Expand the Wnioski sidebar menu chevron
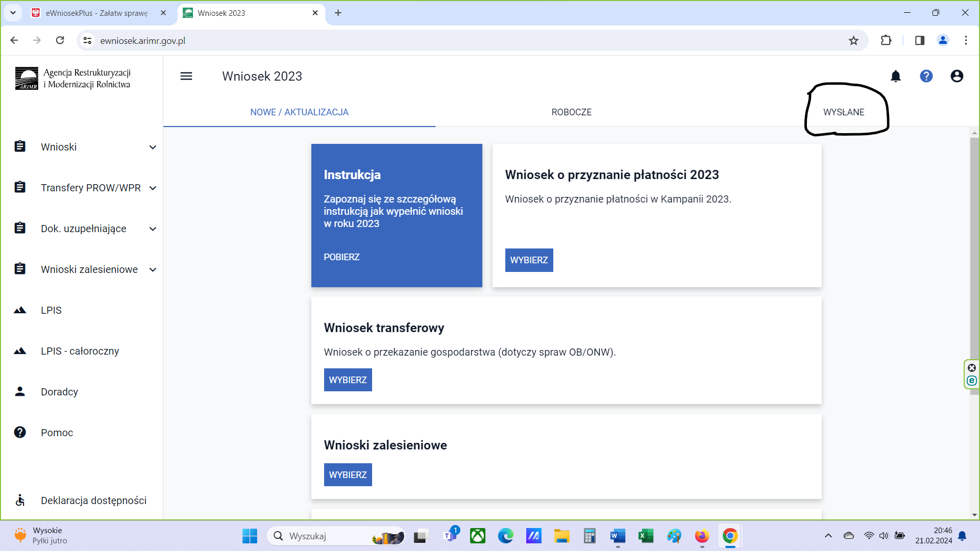980x551 pixels. [153, 147]
